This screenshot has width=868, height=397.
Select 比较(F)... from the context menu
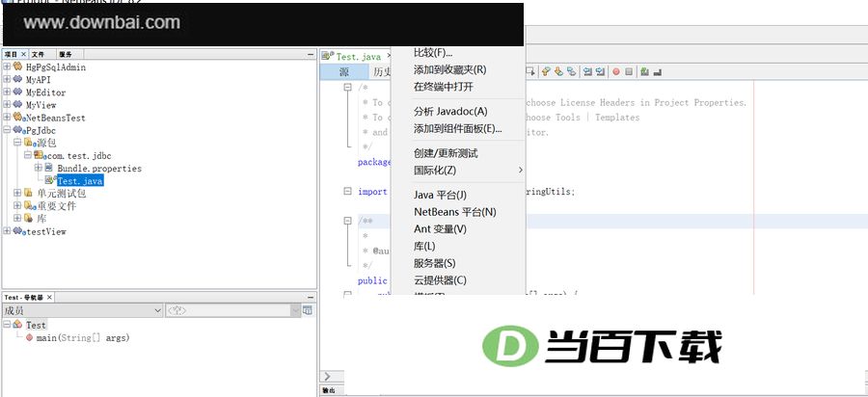coord(458,53)
